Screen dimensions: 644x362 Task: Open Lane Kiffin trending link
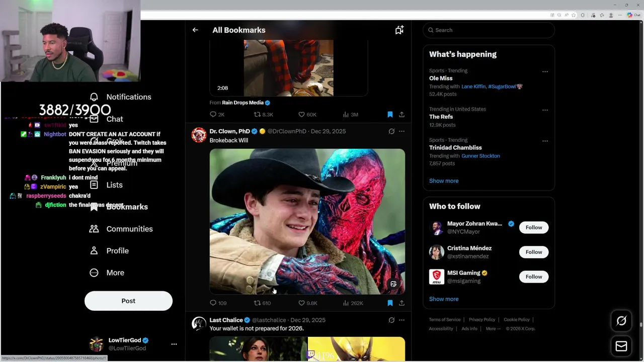click(x=473, y=86)
